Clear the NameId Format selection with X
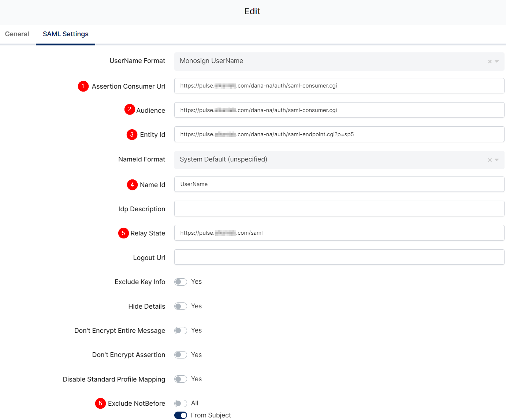This screenshot has width=506, height=420. pyautogui.click(x=490, y=160)
